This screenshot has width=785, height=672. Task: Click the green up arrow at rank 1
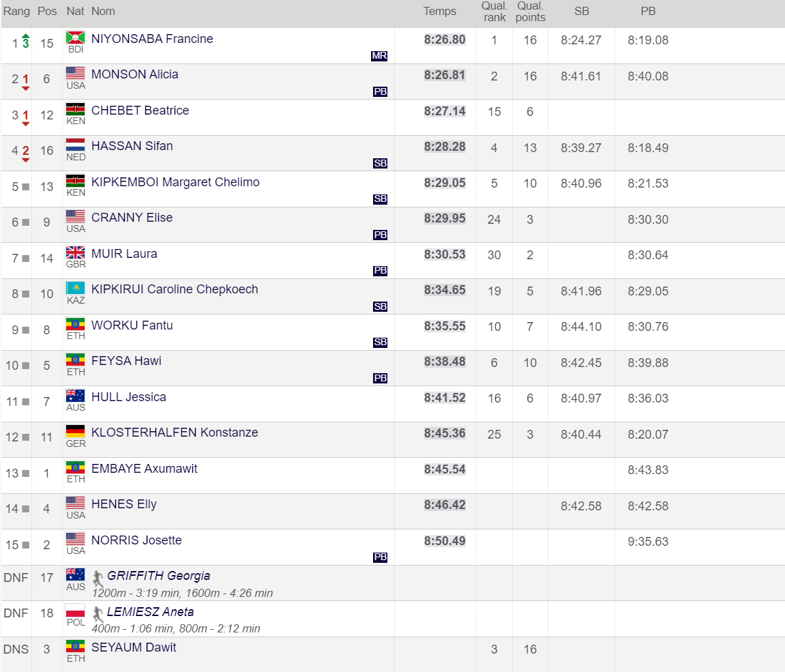pos(26,36)
